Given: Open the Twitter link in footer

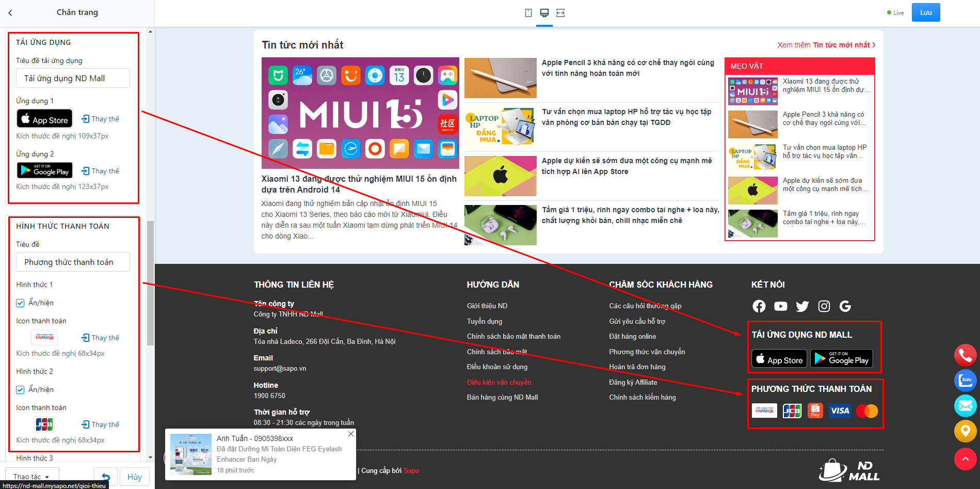Looking at the screenshot, I should click(x=802, y=306).
